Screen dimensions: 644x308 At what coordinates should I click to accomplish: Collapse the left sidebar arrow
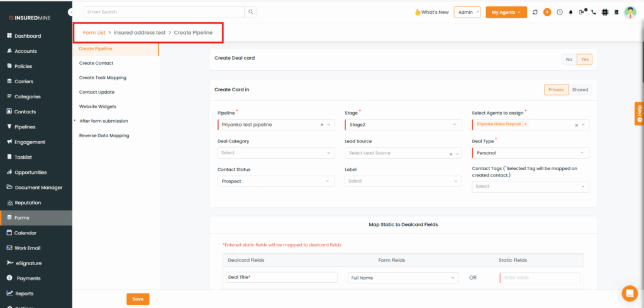[x=72, y=12]
